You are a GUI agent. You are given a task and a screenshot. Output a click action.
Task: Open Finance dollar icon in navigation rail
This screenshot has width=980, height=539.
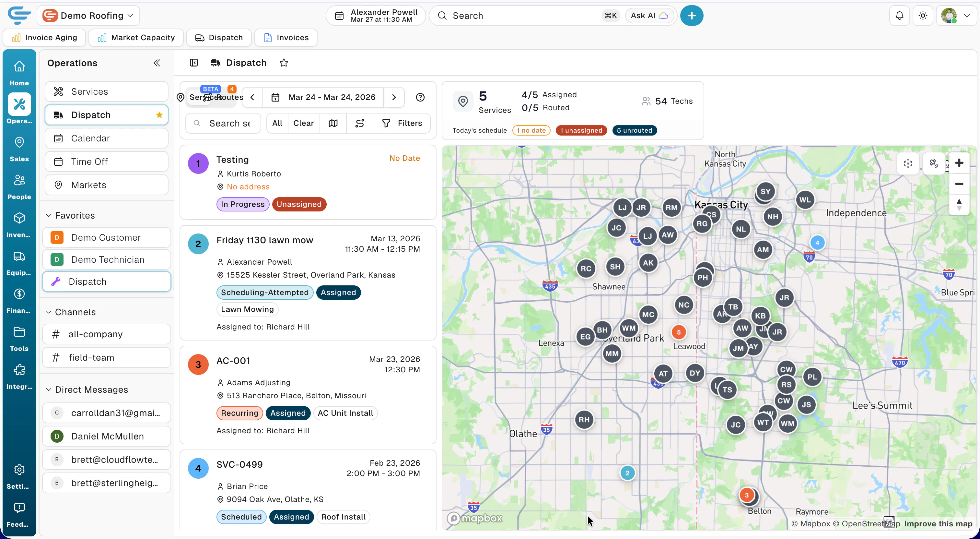click(x=19, y=301)
